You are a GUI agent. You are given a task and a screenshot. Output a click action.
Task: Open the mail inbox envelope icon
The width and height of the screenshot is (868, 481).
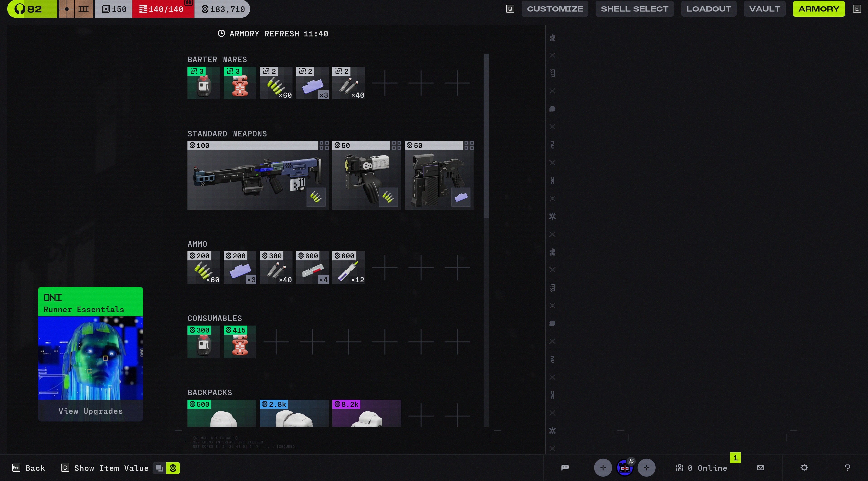tap(760, 467)
